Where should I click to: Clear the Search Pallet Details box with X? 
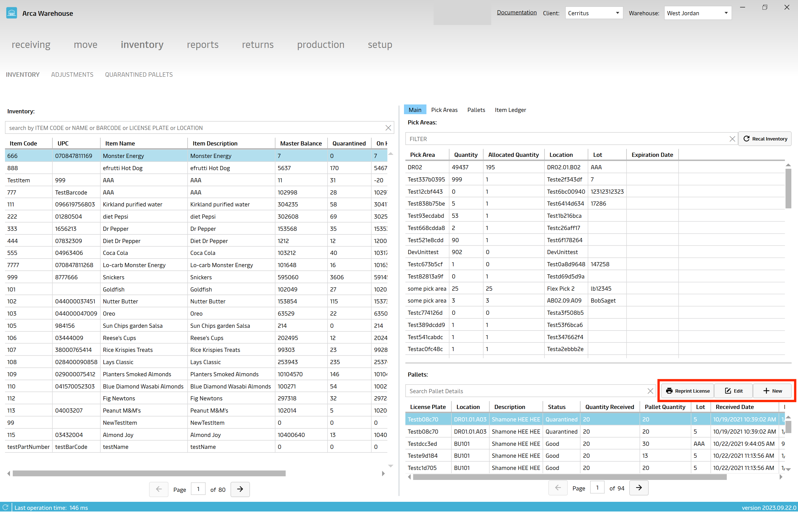(x=650, y=391)
